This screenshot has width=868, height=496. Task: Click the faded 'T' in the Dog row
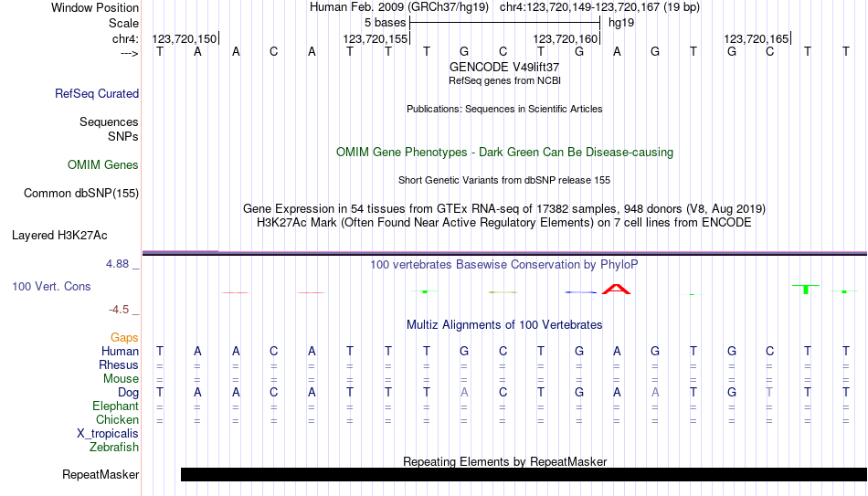pyautogui.click(x=769, y=393)
